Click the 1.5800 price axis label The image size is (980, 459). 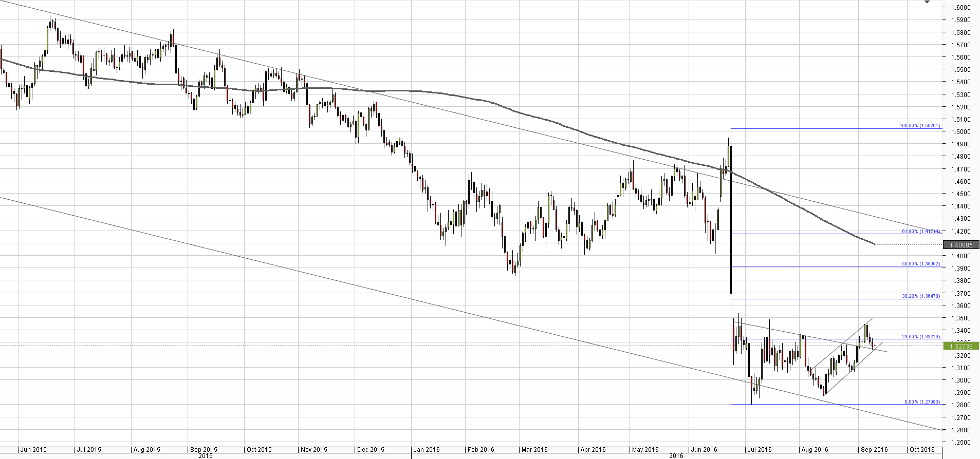[960, 32]
